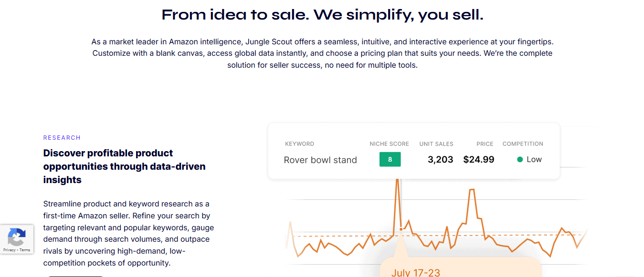Image resolution: width=644 pixels, height=277 pixels.
Task: Click the orange data point marker on chart
Action: 401,229
